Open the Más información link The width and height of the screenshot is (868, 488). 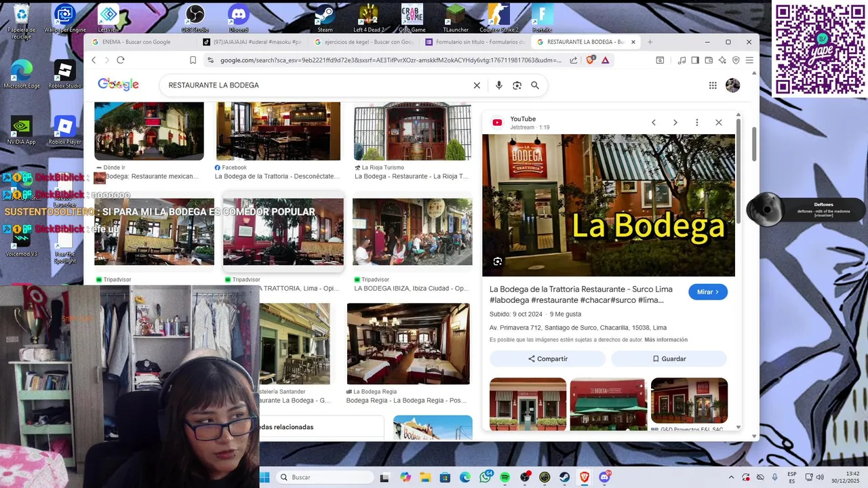[666, 340]
